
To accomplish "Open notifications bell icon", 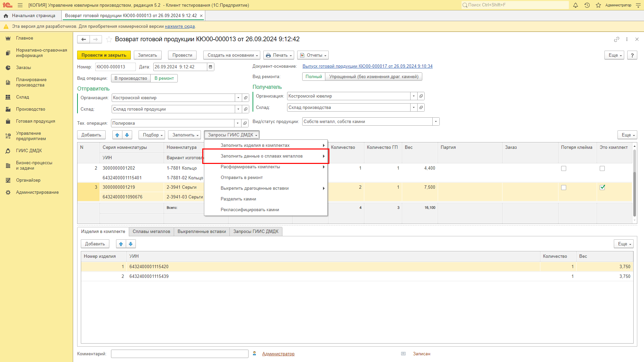I will pos(576,5).
